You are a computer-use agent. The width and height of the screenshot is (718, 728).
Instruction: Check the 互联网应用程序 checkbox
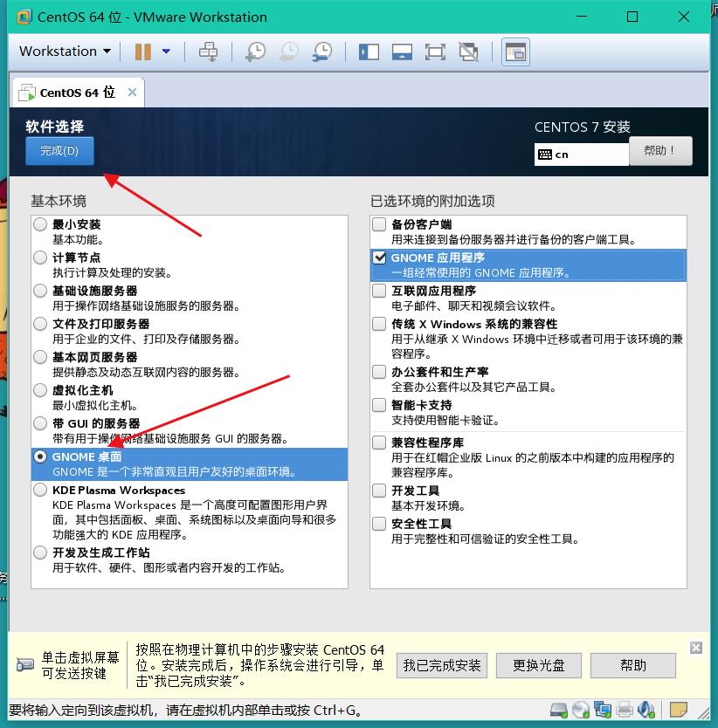pos(379,291)
